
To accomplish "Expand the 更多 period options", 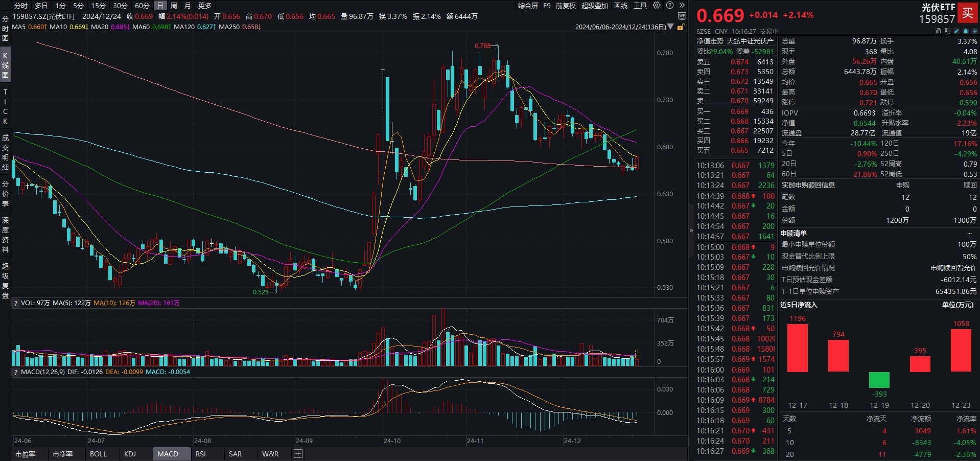I will click(x=204, y=6).
